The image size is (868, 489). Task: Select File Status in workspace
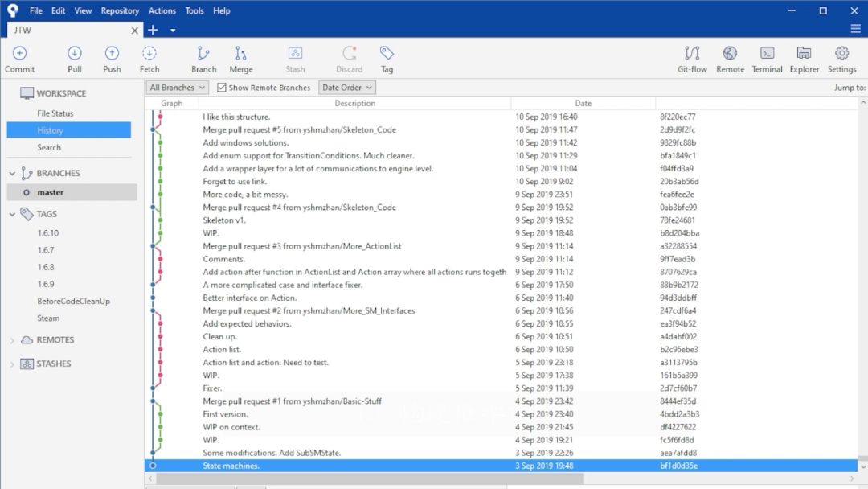(x=55, y=113)
